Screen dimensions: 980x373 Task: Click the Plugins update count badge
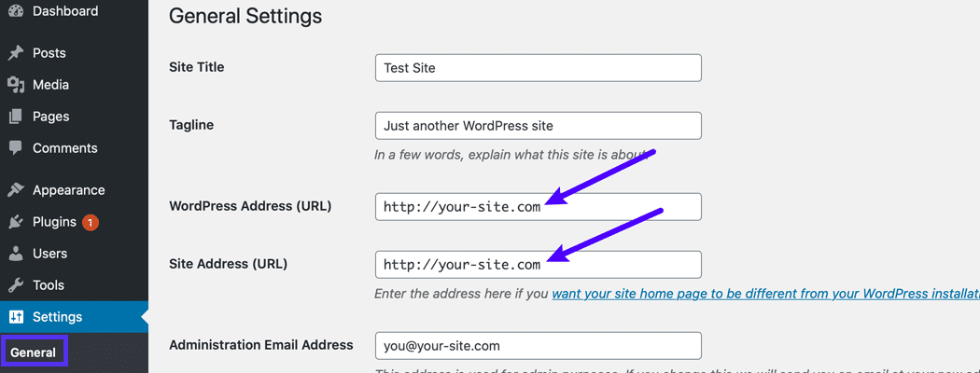click(91, 223)
